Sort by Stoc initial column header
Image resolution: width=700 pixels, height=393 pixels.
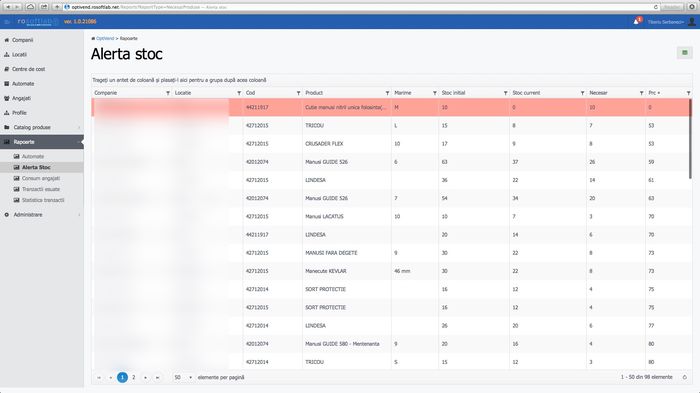pos(453,93)
